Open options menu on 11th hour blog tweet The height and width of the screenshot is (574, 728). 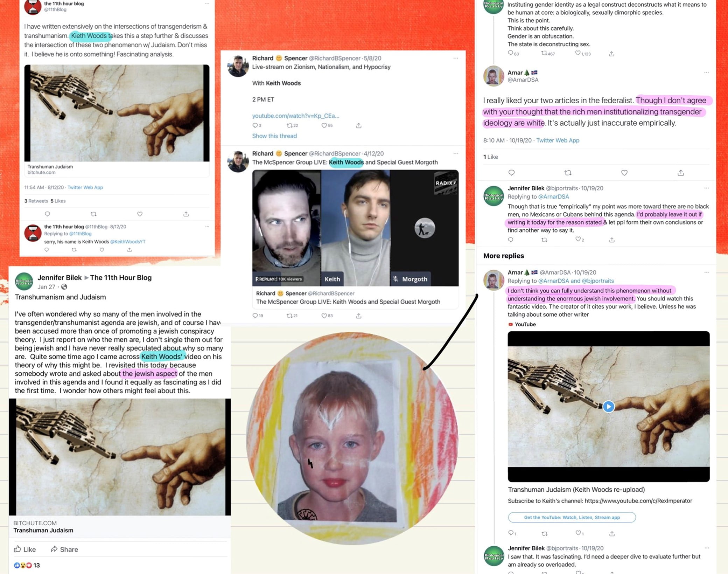coord(207,4)
